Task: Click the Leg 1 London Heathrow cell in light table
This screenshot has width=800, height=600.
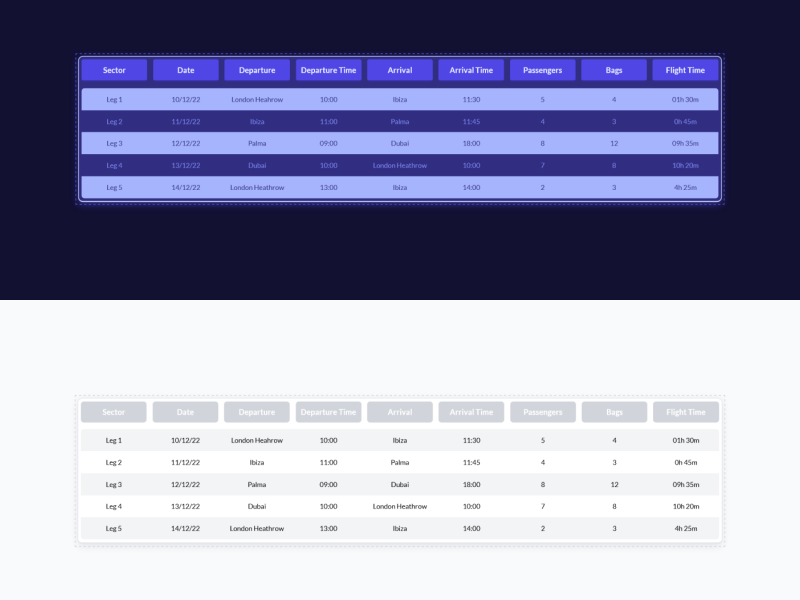Action: click(x=257, y=440)
